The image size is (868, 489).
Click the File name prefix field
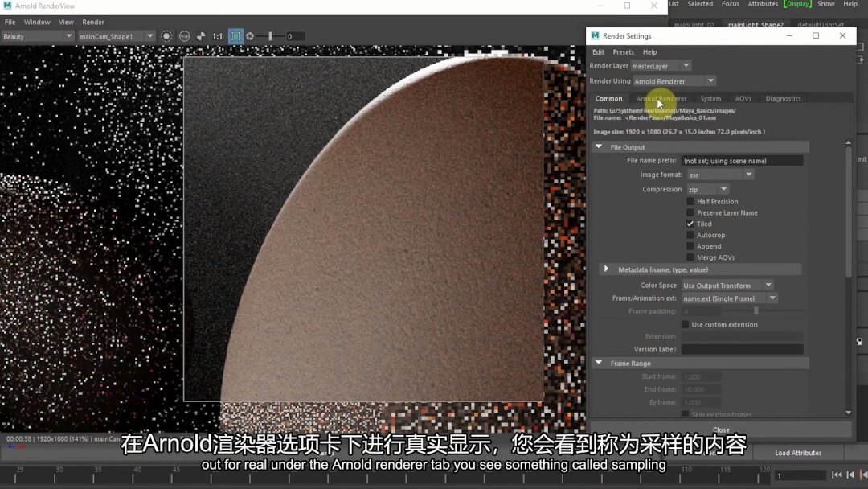(742, 161)
